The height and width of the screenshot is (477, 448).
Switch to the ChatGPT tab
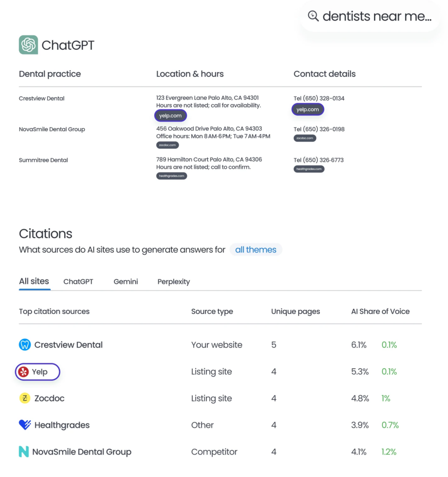click(x=78, y=281)
